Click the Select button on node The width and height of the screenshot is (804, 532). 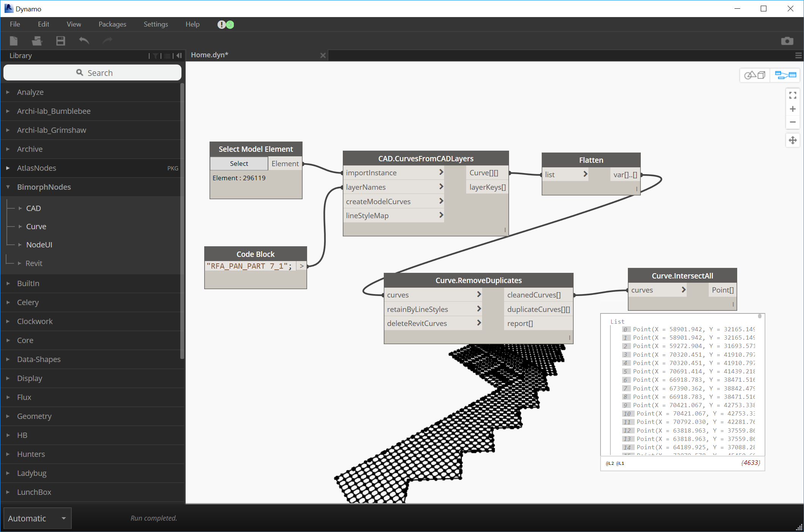pyautogui.click(x=239, y=164)
